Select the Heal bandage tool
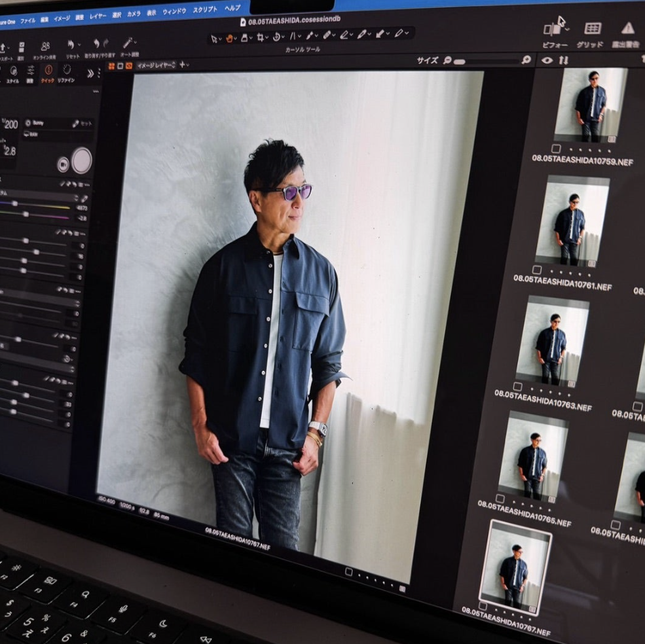645x644 pixels. 327,35
